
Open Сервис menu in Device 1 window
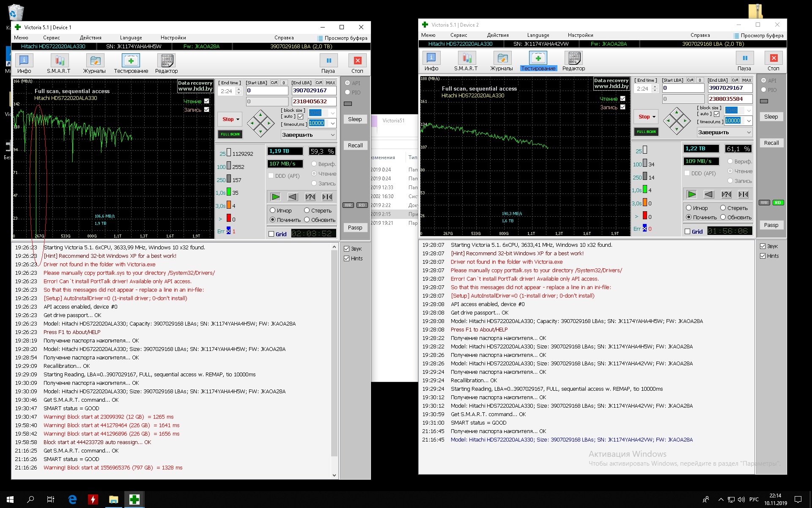coord(52,38)
